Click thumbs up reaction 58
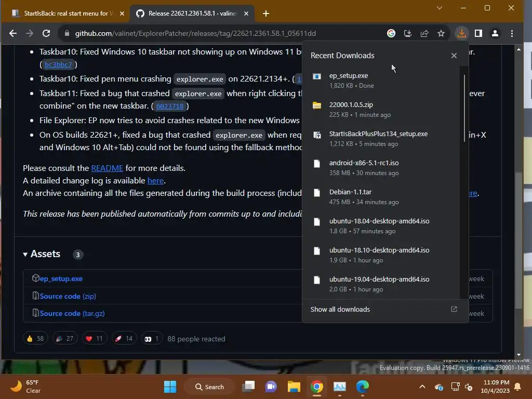 (x=35, y=339)
